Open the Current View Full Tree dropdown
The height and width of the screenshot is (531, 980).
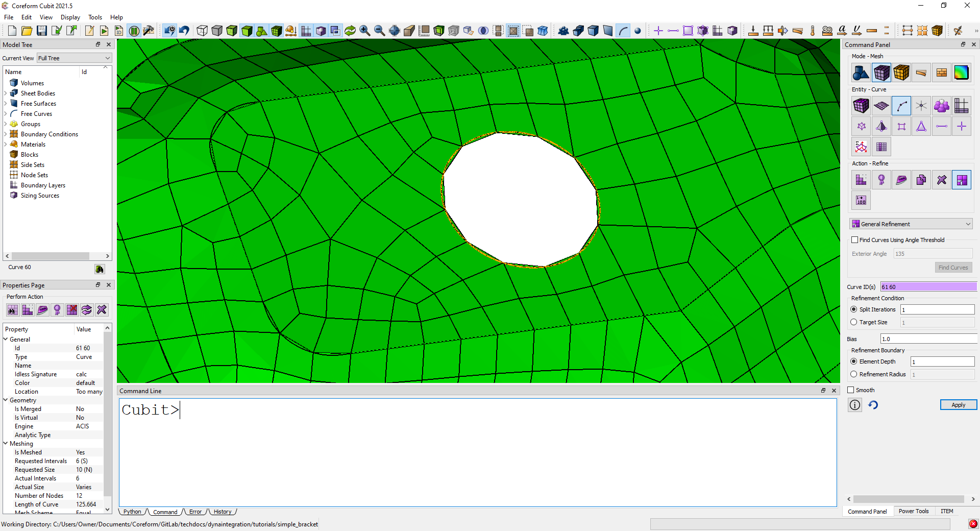74,58
